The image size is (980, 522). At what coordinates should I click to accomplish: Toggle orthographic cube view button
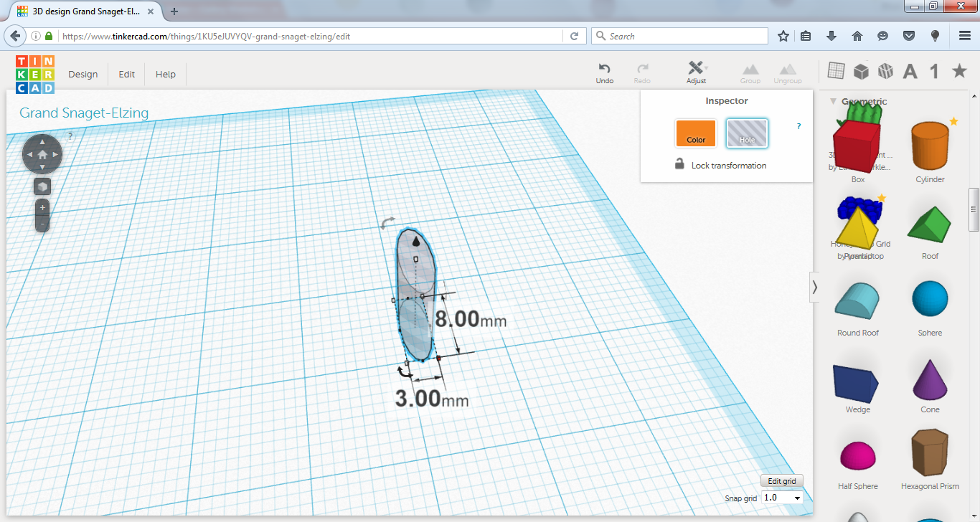click(x=42, y=187)
